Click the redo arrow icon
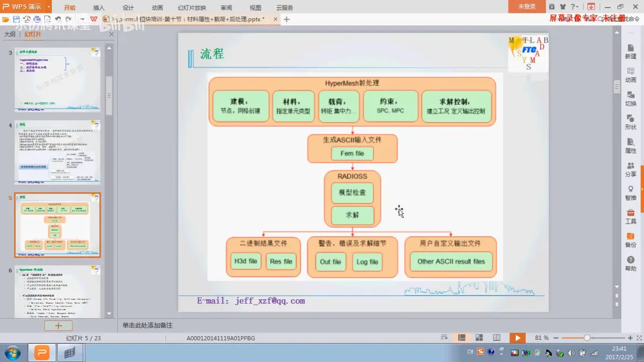Viewport: 644px width, 362px height. pyautogui.click(x=69, y=19)
